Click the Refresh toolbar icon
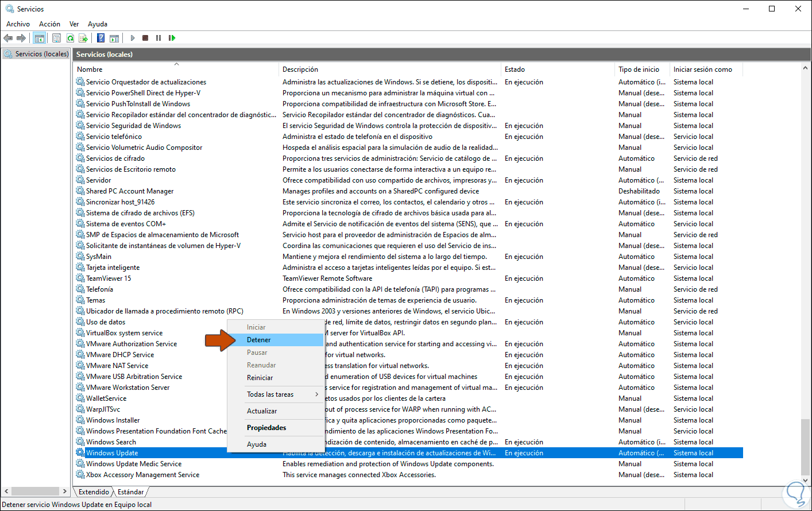 [70, 38]
